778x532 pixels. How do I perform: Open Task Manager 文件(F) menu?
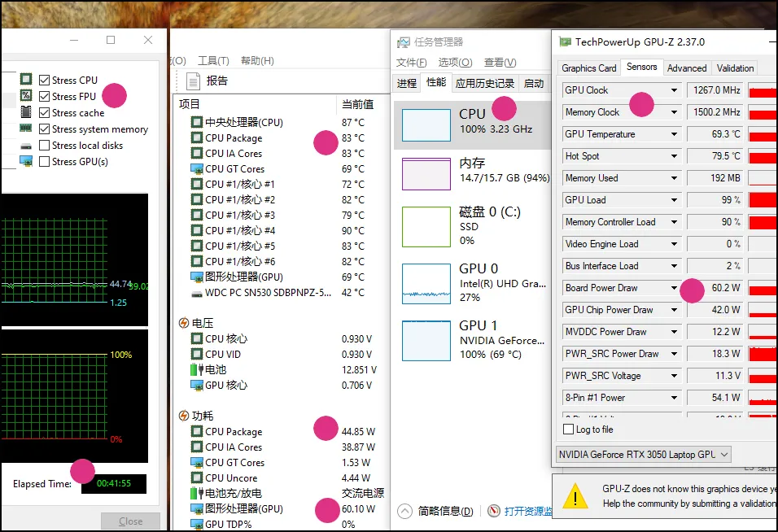pos(411,63)
